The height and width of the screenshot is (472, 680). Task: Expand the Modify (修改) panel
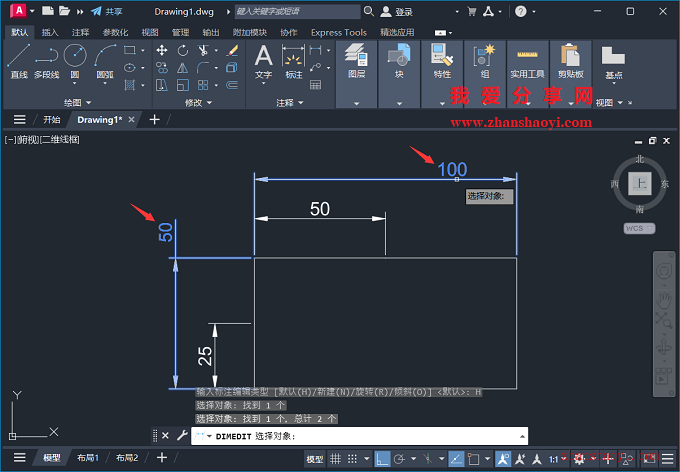[198, 103]
